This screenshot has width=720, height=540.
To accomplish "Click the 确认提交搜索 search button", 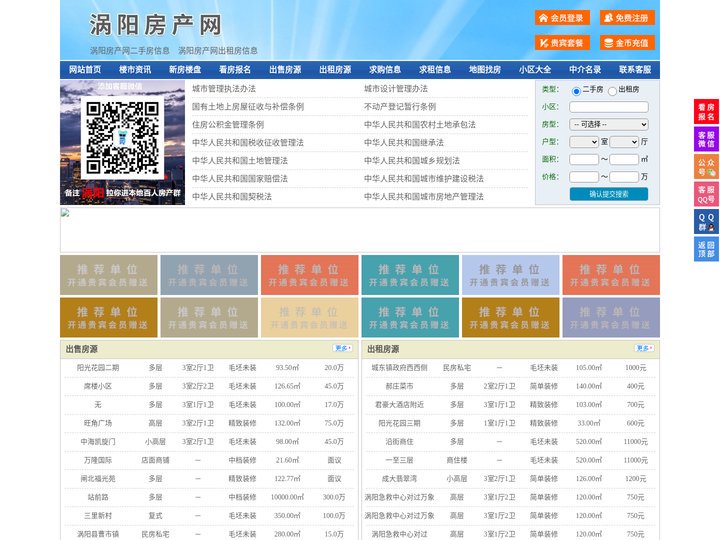I will point(609,194).
